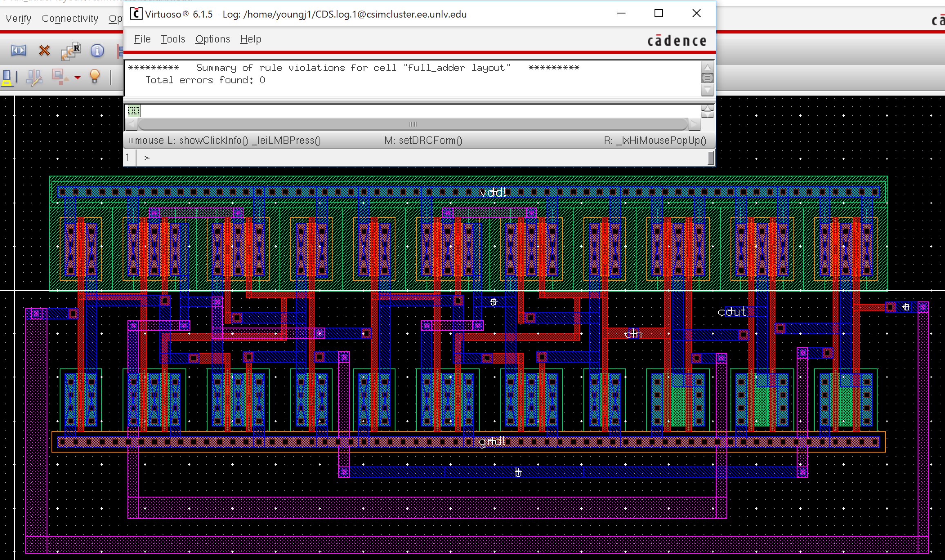
Task: Click log output scroll-up arrow
Action: (x=707, y=67)
